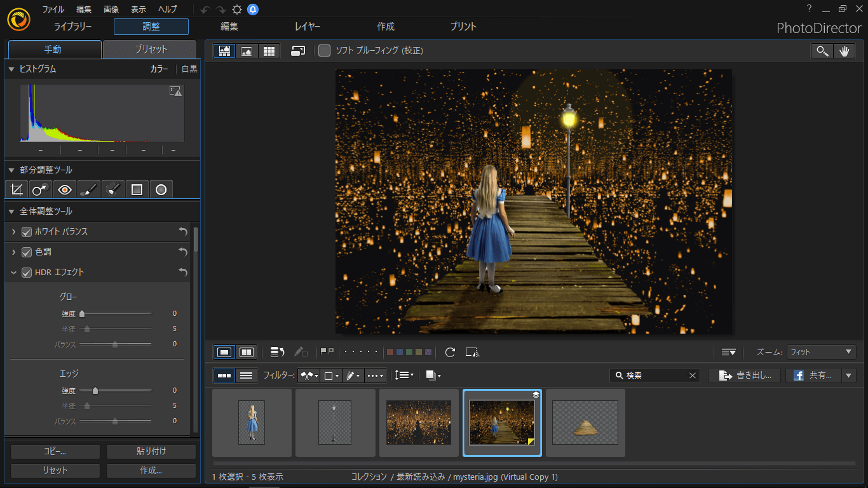868x488 pixels.
Task: Open help question mark icon
Action: tap(809, 9)
